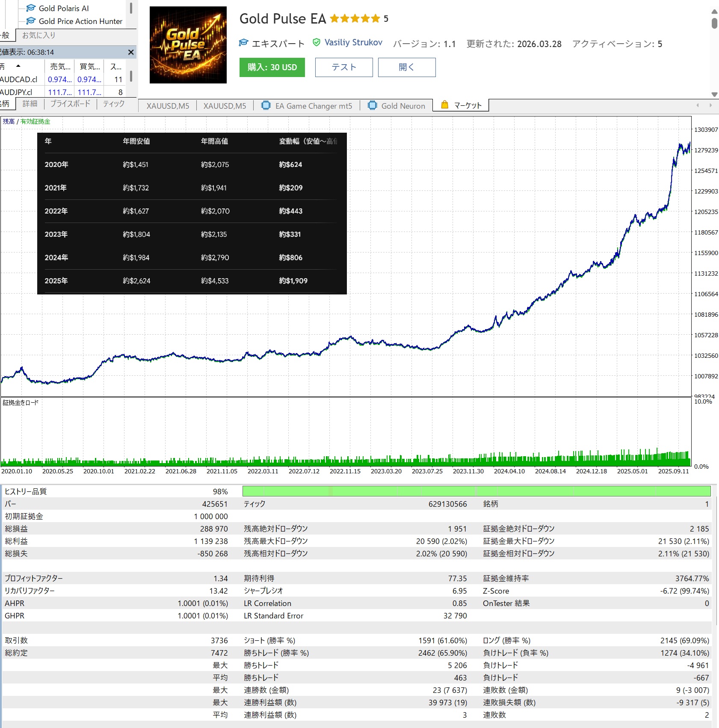Viewport: 719px width, 728px height.
Task: Click the five-star rating of Gold Pulse EA
Action: 355,18
